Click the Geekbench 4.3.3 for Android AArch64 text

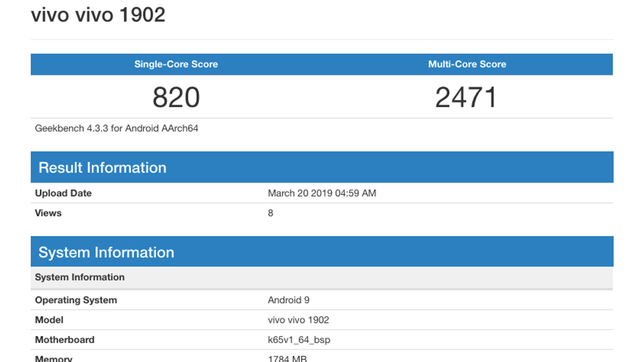(x=116, y=128)
